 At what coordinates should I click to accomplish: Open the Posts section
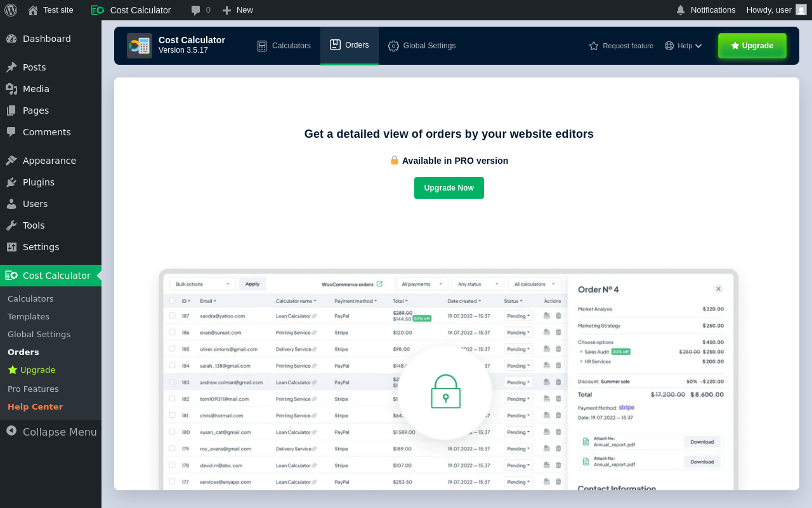(x=51, y=67)
